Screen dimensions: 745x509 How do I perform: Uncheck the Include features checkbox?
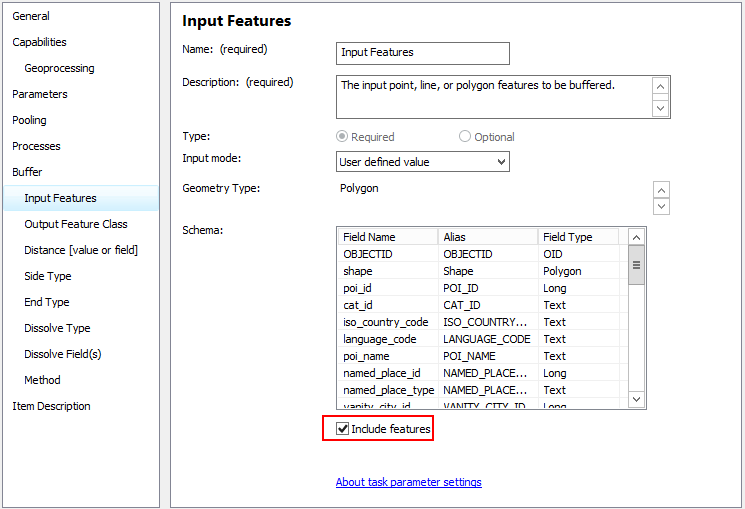344,429
